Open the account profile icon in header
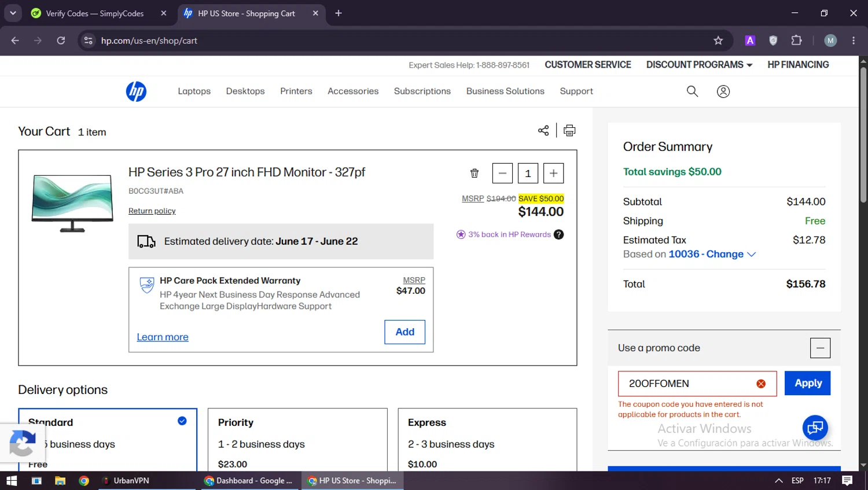Viewport: 868px width, 490px height. click(x=723, y=91)
